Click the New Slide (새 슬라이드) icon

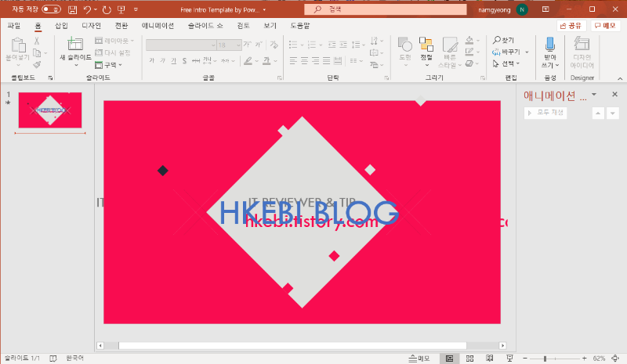75,44
